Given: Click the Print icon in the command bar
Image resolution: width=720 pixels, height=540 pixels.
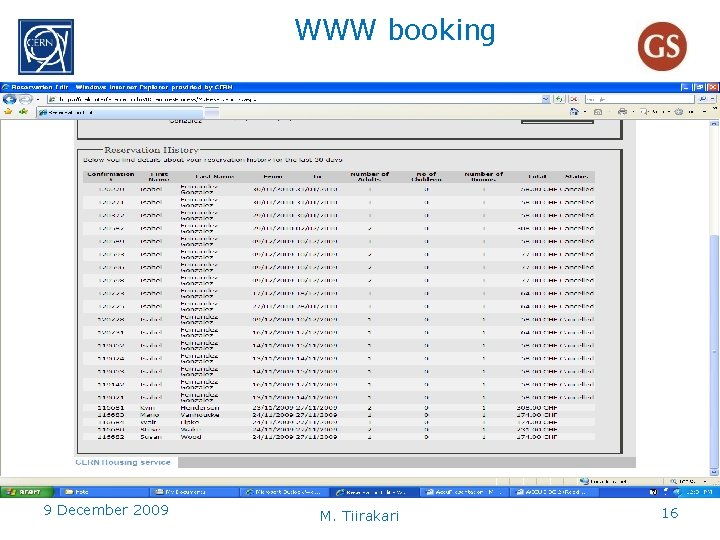Looking at the screenshot, I should point(622,112).
